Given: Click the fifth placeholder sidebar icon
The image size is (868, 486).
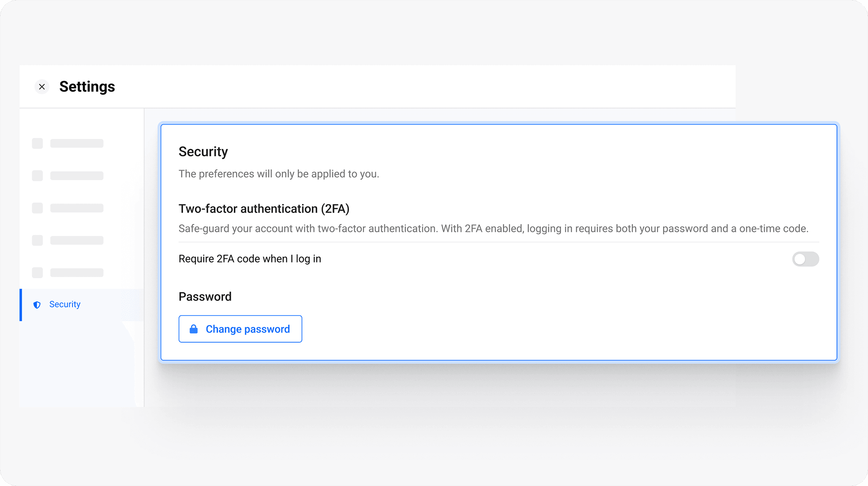Looking at the screenshot, I should (37, 273).
